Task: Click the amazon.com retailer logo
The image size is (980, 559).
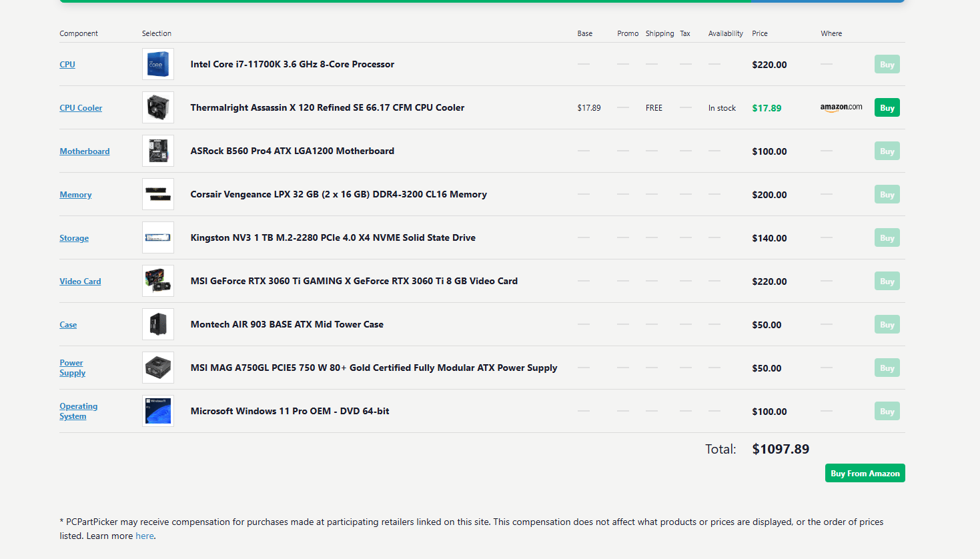Action: point(841,107)
